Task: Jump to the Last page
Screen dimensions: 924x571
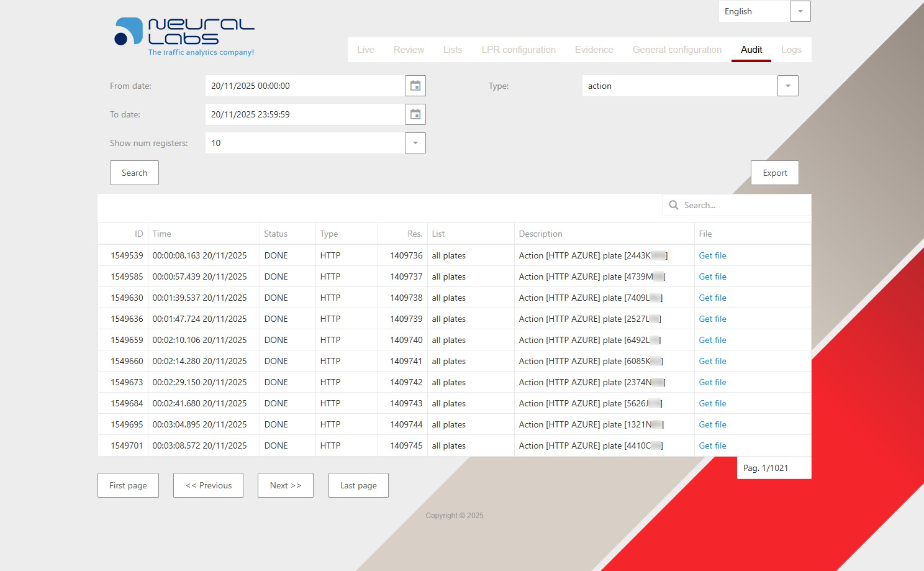Action: (x=358, y=485)
